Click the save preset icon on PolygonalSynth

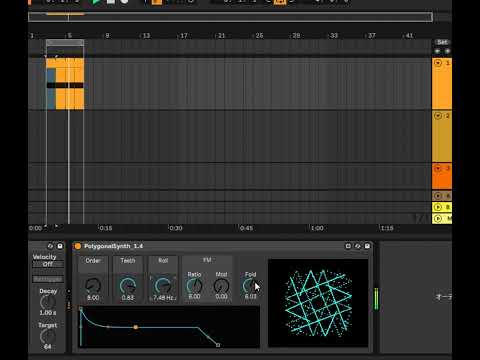tap(367, 246)
